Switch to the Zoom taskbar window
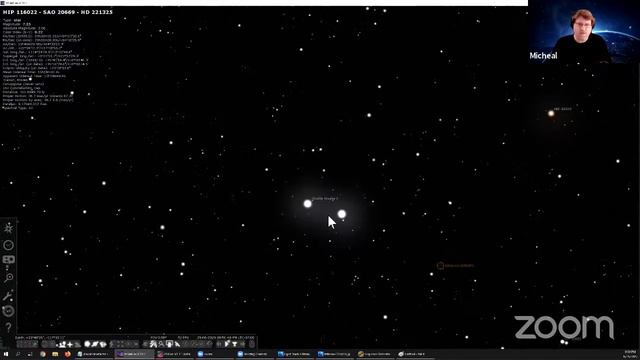This screenshot has height=360, width=640. coord(216,354)
